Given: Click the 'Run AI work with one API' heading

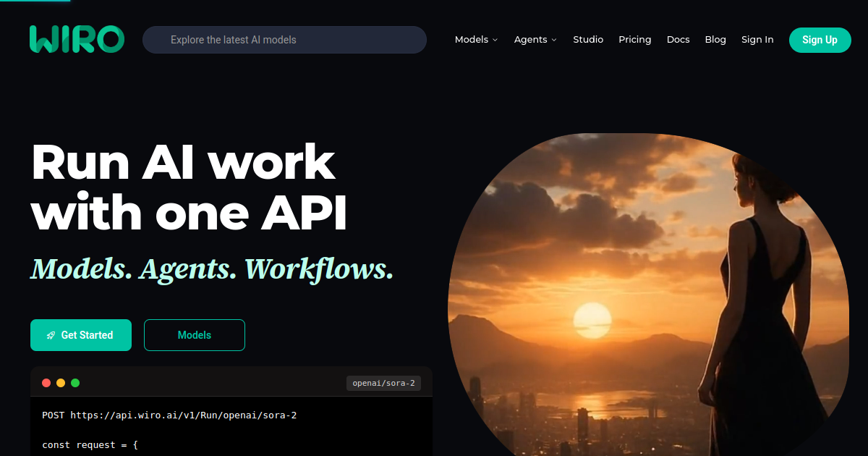Looking at the screenshot, I should tap(189, 187).
